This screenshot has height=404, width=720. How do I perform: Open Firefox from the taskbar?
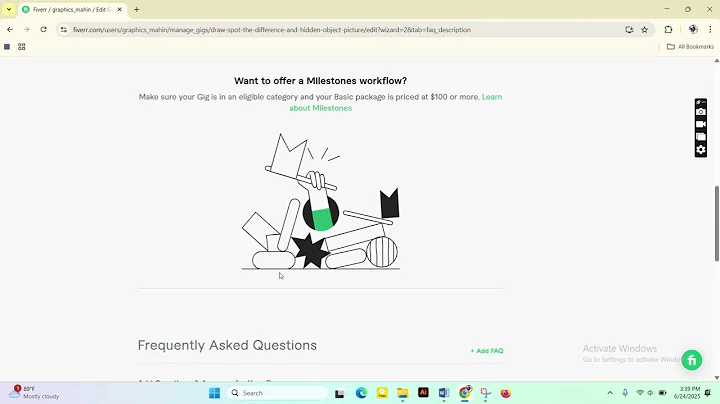pos(506,393)
